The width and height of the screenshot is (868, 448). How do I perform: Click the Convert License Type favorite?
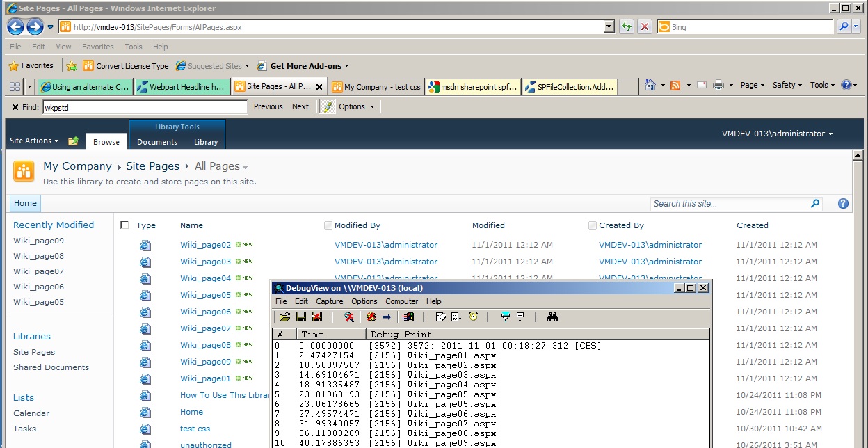click(x=126, y=66)
